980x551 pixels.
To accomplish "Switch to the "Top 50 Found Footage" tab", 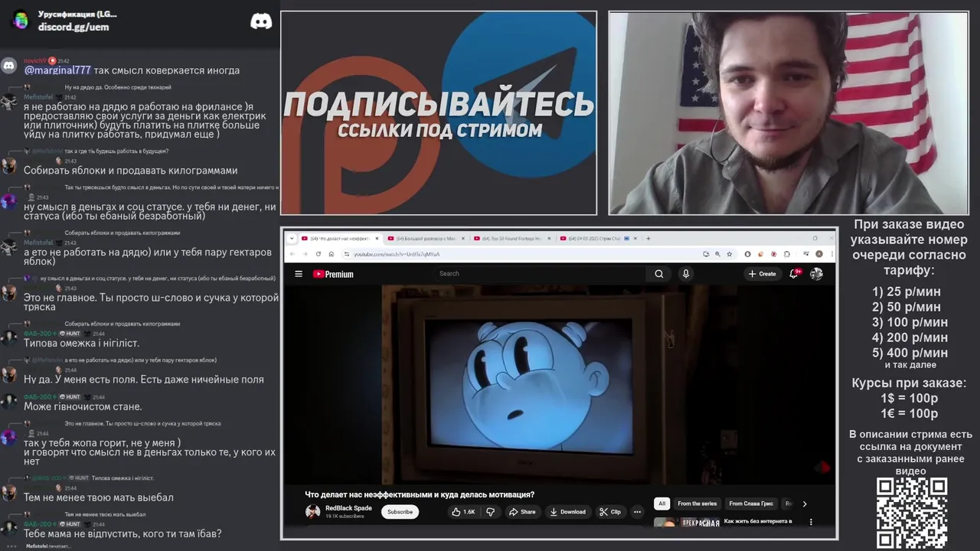I will click(511, 239).
